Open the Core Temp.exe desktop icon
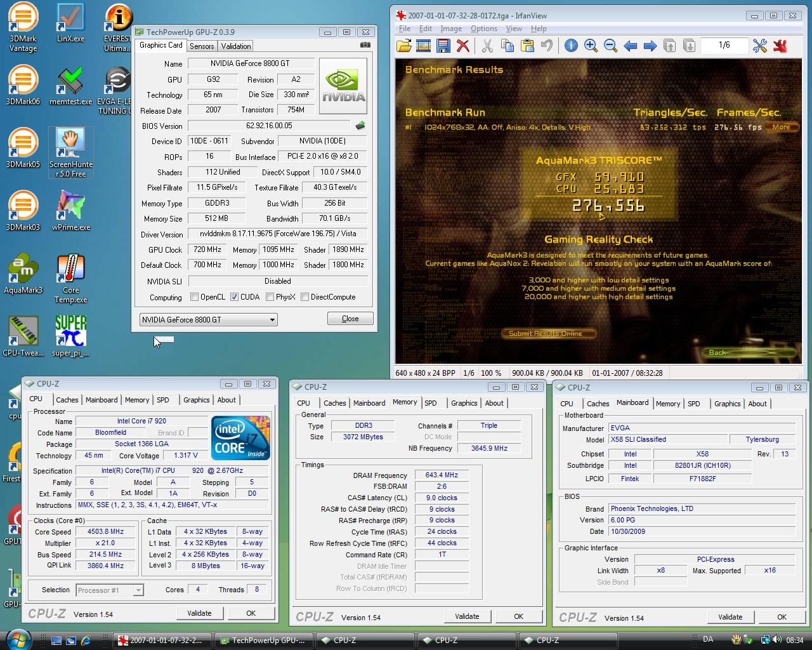Image resolution: width=812 pixels, height=650 pixels. (x=70, y=278)
